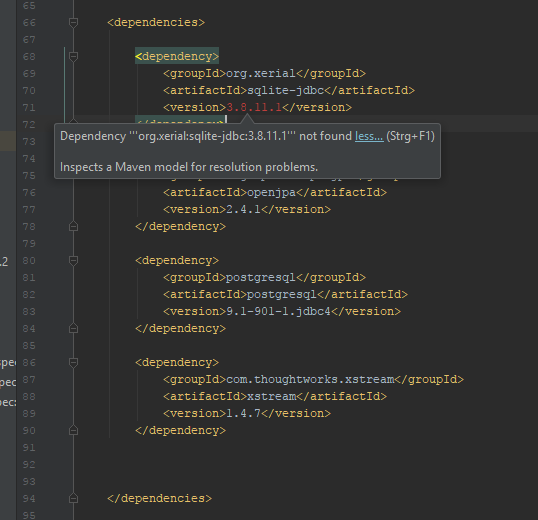Click opening <dependencies> tag on line 66
Image resolution: width=538 pixels, height=520 pixels.
(x=156, y=23)
